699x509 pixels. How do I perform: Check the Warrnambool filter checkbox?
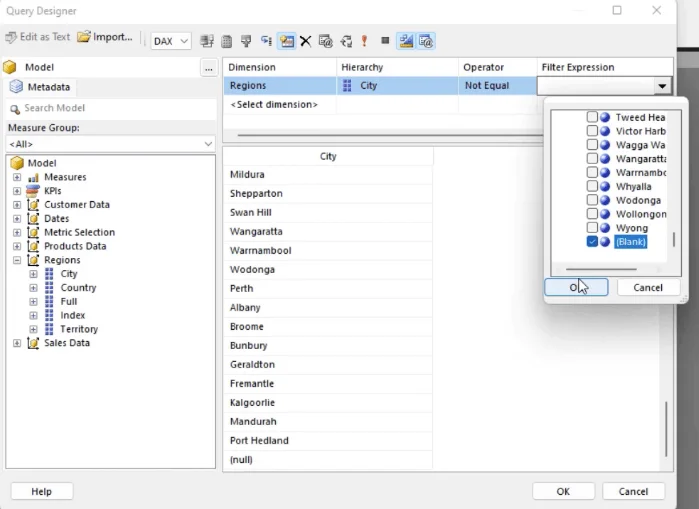click(x=592, y=172)
